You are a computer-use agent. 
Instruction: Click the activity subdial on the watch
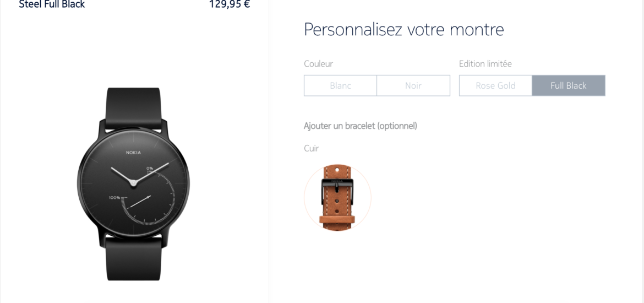point(149,197)
